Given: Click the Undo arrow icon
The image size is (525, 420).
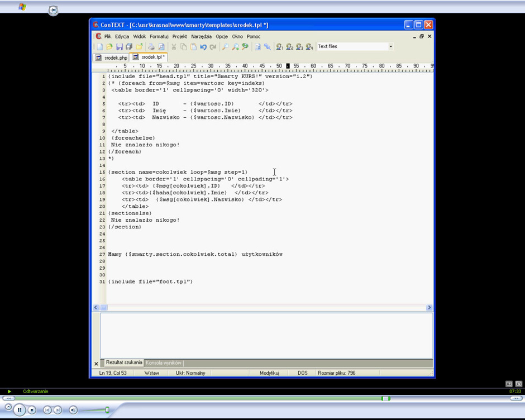Looking at the screenshot, I should pyautogui.click(x=203, y=47).
